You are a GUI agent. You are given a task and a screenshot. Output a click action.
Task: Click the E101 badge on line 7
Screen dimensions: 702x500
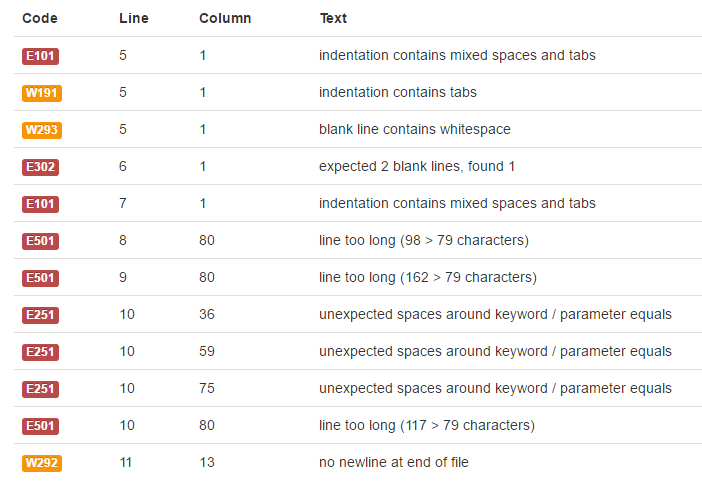(x=40, y=204)
